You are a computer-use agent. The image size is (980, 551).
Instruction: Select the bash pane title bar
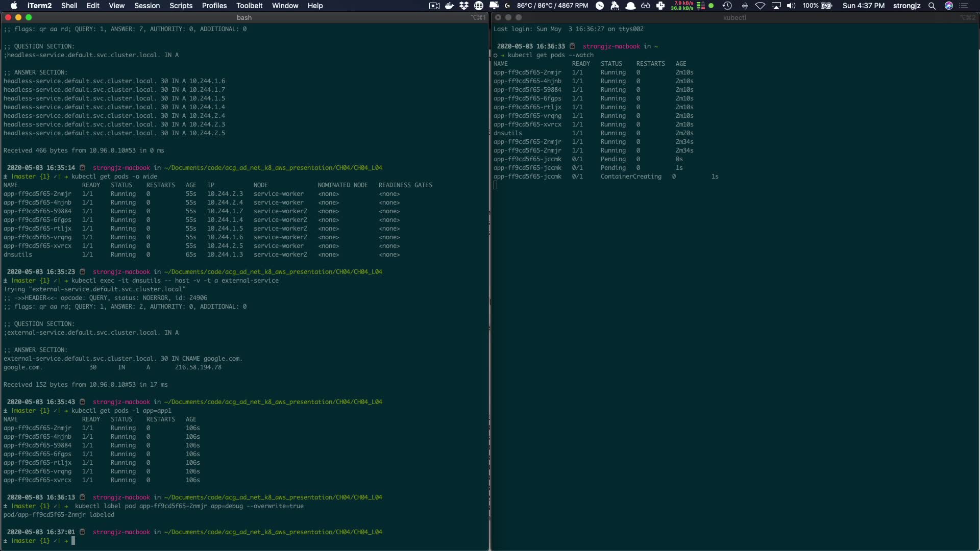[244, 17]
